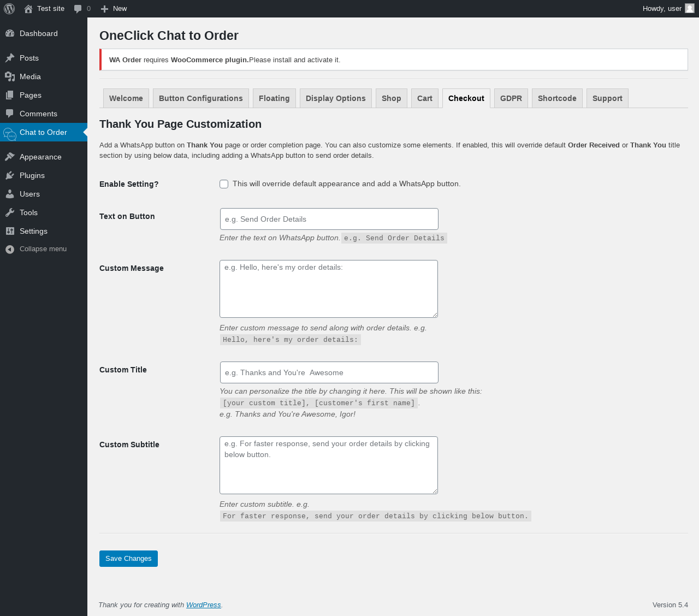Click the Custom Title field label
699x616 pixels.
pos(123,370)
